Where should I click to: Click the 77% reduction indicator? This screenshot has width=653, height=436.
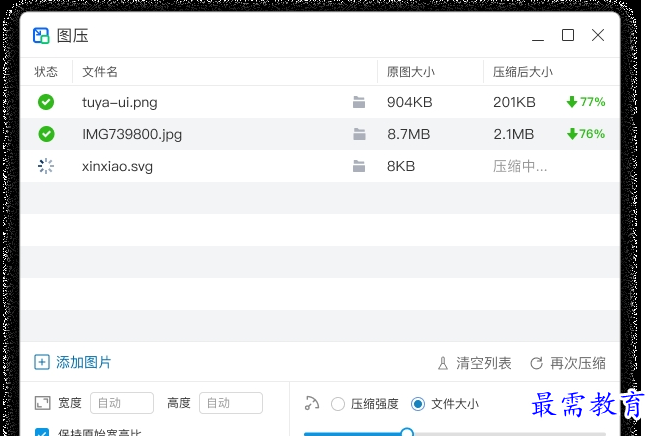[x=586, y=102]
